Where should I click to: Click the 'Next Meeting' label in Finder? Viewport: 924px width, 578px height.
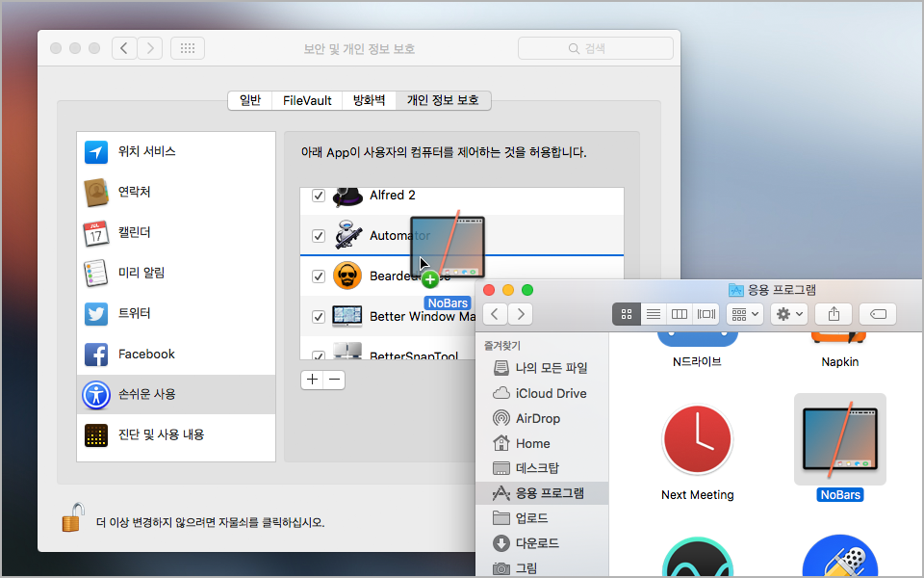click(x=697, y=495)
